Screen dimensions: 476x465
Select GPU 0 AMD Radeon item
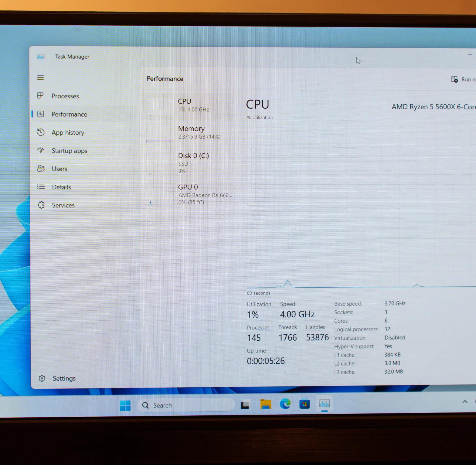tap(188, 195)
